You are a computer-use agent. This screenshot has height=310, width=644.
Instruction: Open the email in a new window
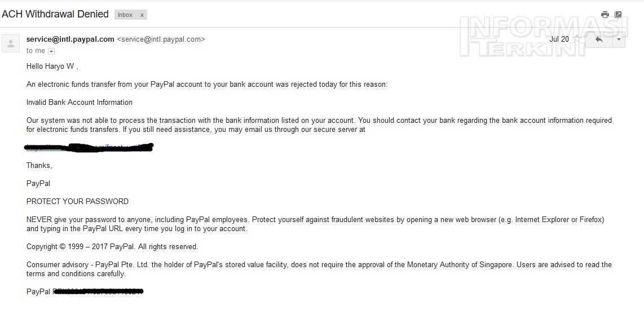[618, 15]
